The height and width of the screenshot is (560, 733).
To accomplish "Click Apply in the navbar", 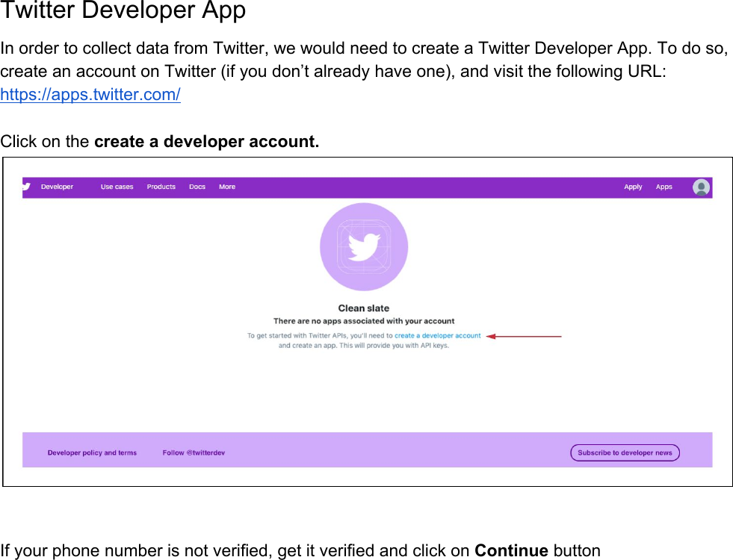I will pyautogui.click(x=633, y=187).
